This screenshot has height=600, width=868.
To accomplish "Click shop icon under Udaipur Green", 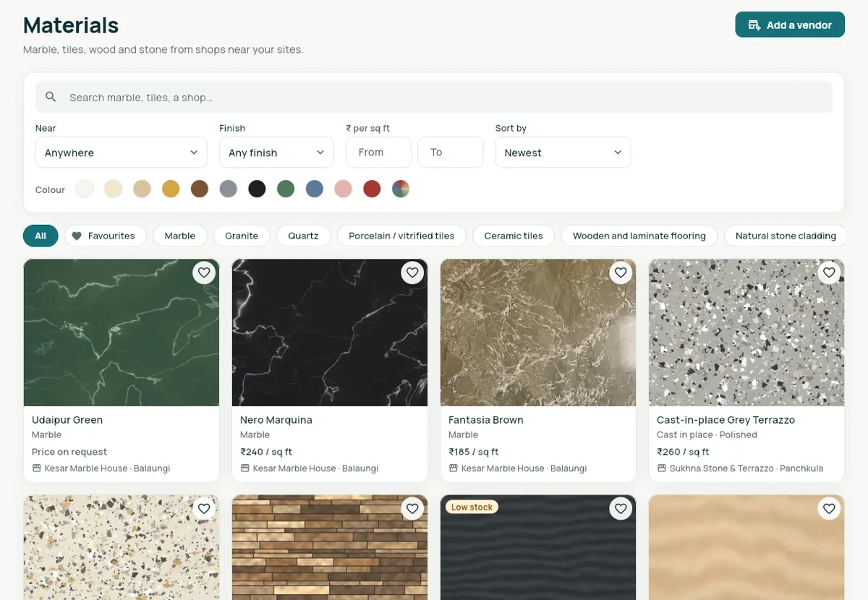I will pyautogui.click(x=36, y=468).
